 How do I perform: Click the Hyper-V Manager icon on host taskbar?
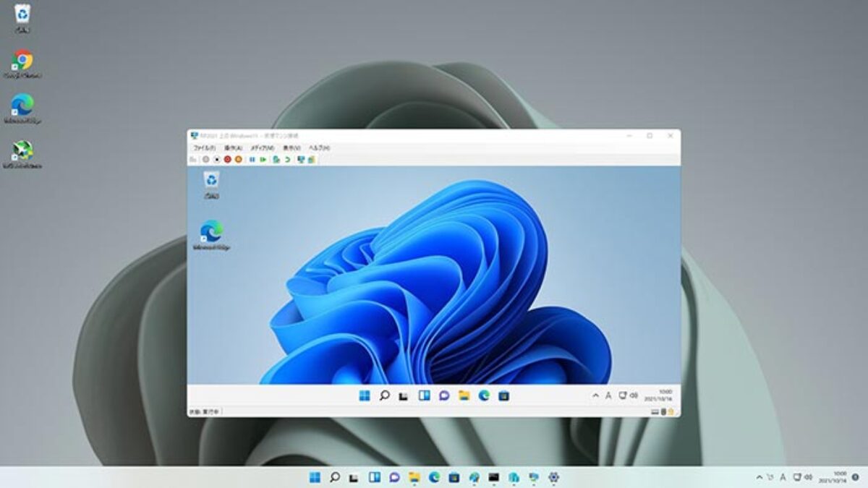(x=514, y=477)
